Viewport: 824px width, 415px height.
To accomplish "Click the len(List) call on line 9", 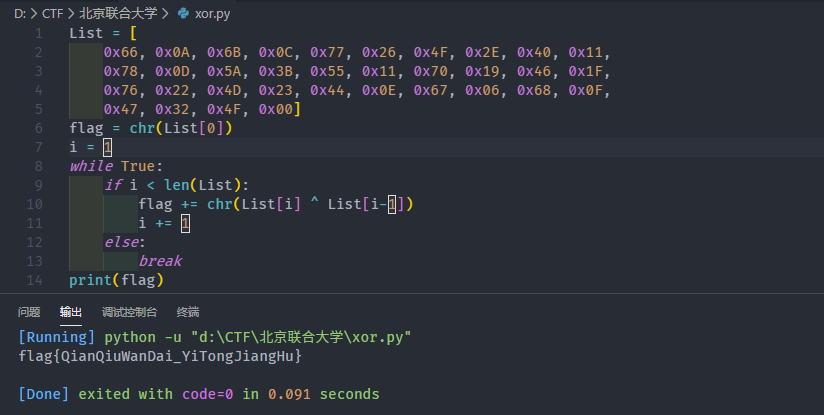I will click(202, 185).
